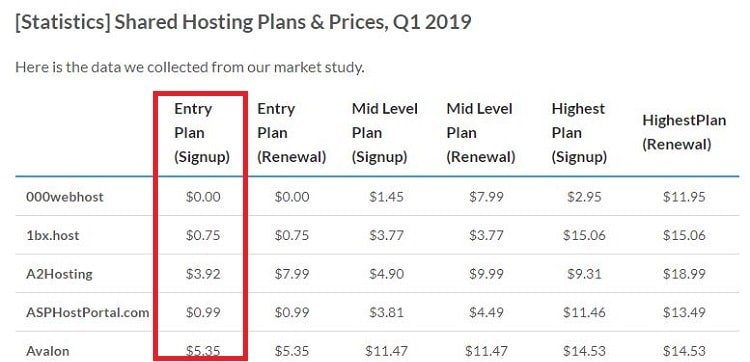Click the ASPHostPortal.com row label
The image size is (750, 362).
(x=88, y=313)
